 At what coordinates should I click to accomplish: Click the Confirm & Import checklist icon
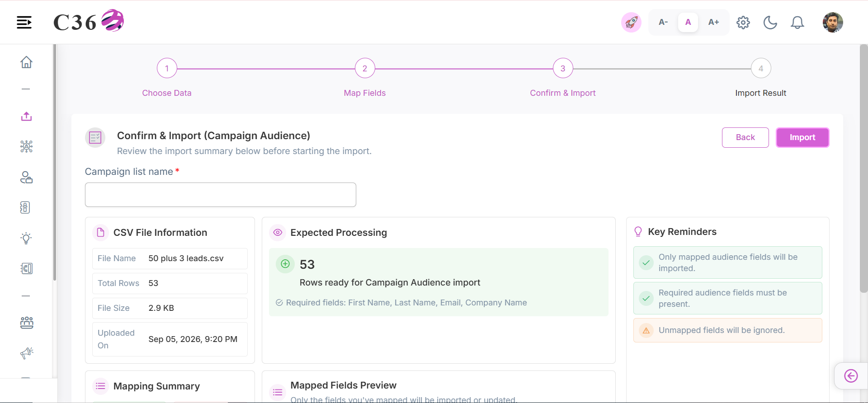(95, 137)
